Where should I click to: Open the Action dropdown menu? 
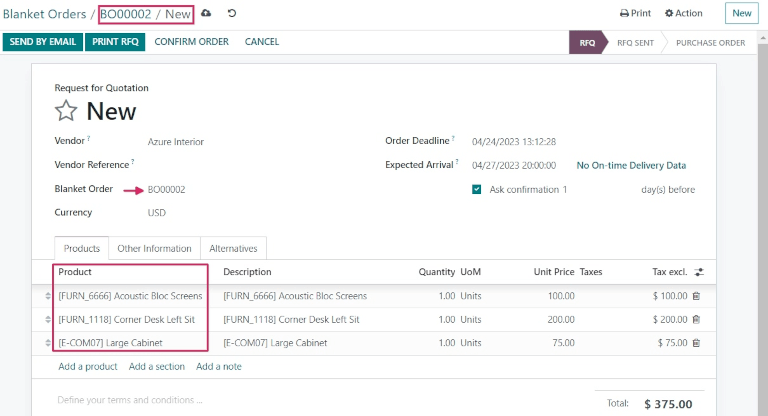coord(684,14)
